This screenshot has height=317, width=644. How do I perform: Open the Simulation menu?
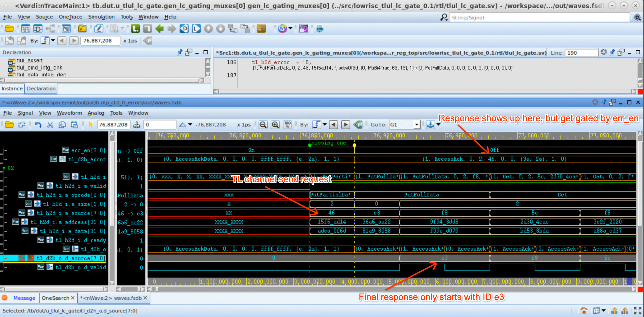click(x=101, y=17)
